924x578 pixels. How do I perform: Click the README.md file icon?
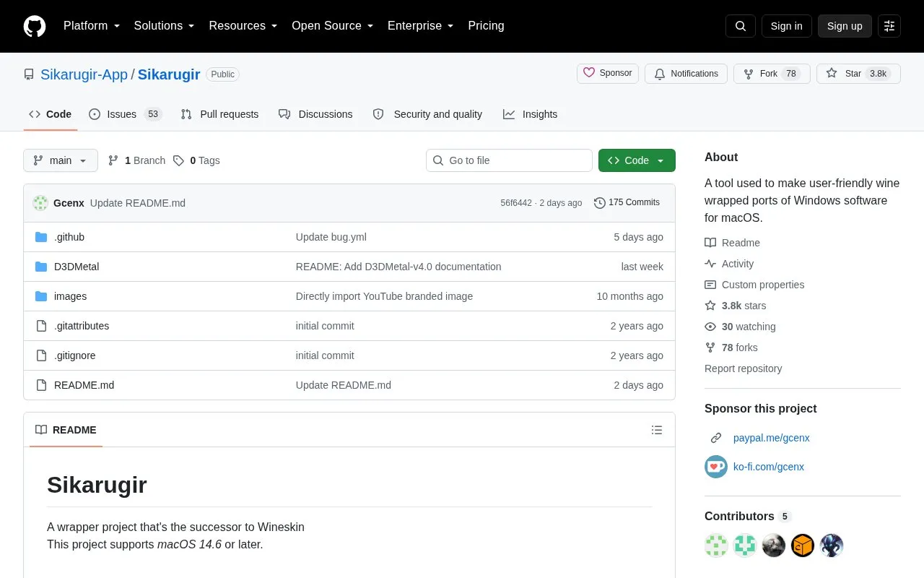41,385
